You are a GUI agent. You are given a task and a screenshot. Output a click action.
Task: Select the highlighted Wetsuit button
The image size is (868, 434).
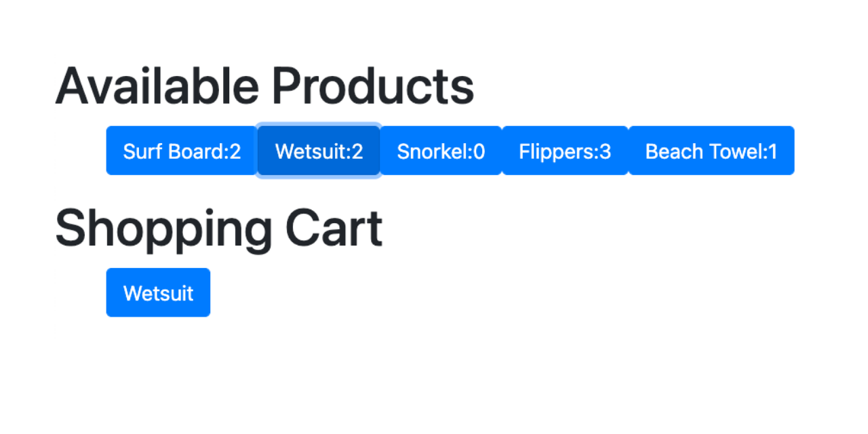click(318, 151)
